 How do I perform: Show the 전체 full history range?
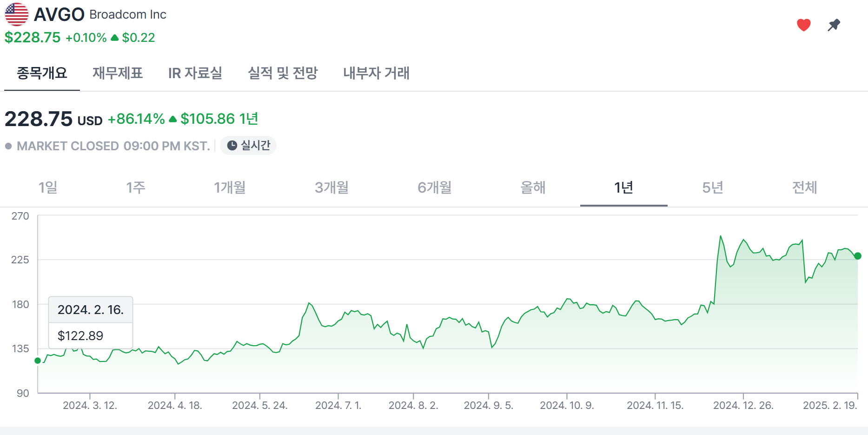click(x=804, y=187)
